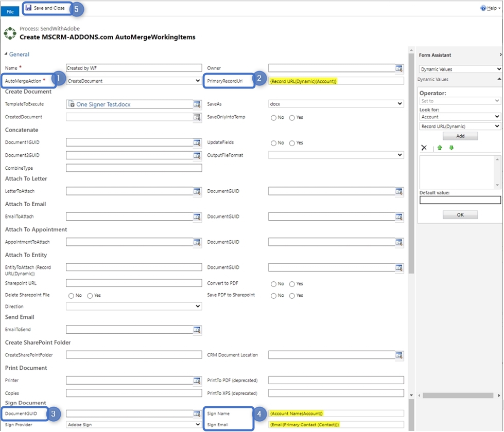
Task: Open the Form Assistant Dynamic Values dropdown
Action: [460, 69]
